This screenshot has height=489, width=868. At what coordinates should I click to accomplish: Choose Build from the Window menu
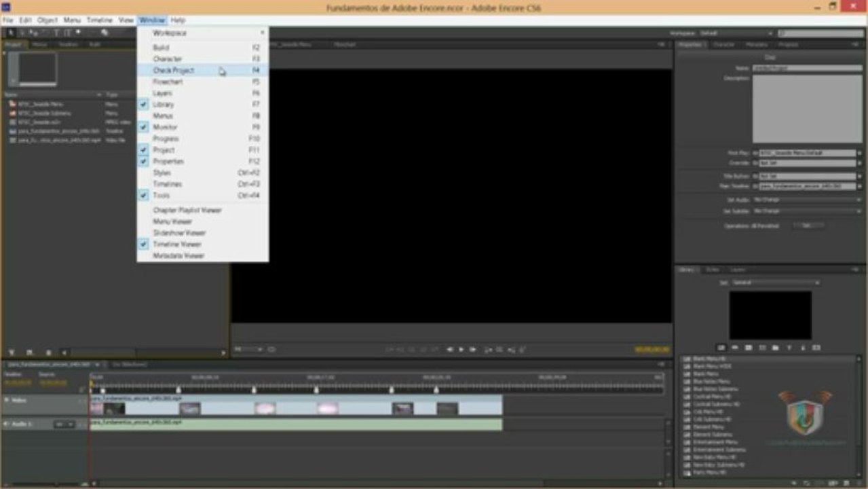coord(202,48)
